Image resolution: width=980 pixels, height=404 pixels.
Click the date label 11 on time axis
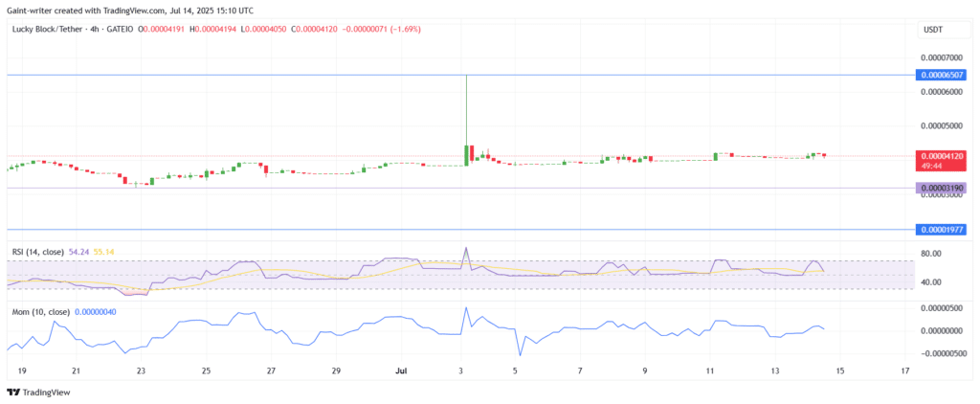pos(709,370)
